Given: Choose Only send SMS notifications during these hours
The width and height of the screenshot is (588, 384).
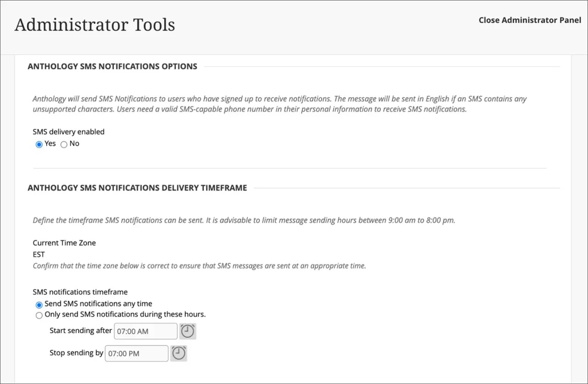Looking at the screenshot, I should click(x=39, y=315).
